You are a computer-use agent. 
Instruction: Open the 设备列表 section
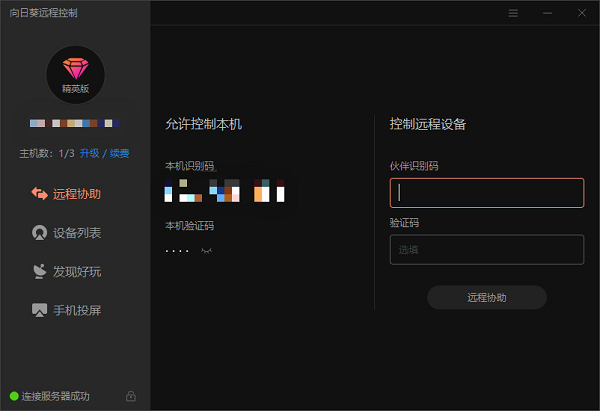click(77, 233)
